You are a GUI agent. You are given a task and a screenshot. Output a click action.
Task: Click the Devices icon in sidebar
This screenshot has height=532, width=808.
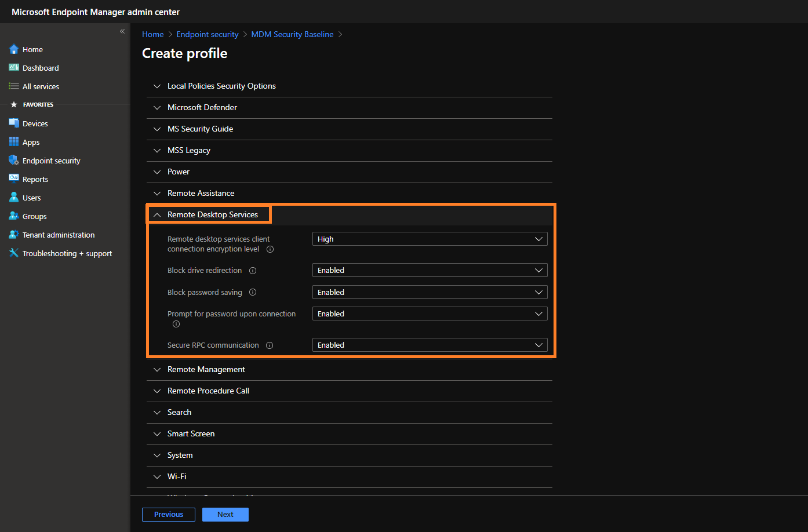point(14,123)
